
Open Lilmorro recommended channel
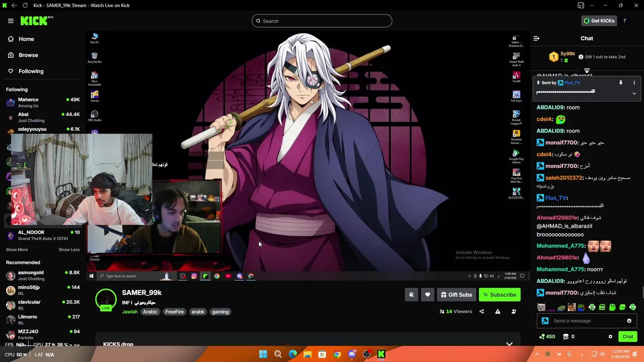tap(43, 320)
